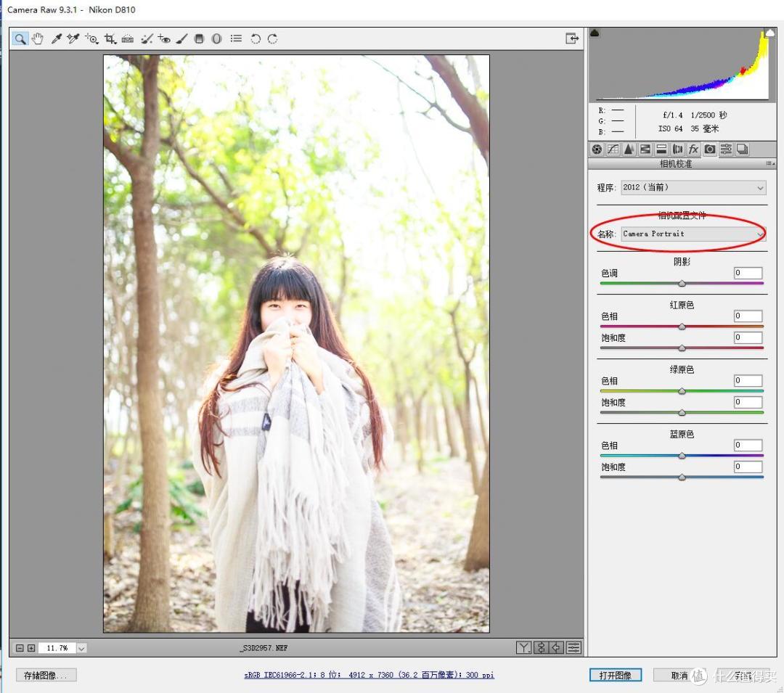Choose the Radial Filter tool

click(216, 39)
